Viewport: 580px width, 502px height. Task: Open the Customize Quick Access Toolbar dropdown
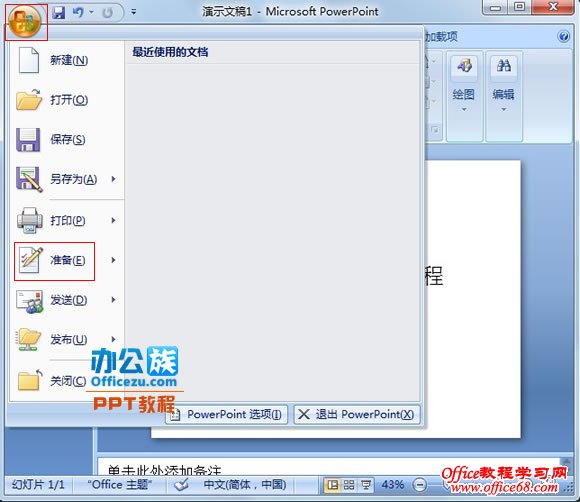coord(134,13)
